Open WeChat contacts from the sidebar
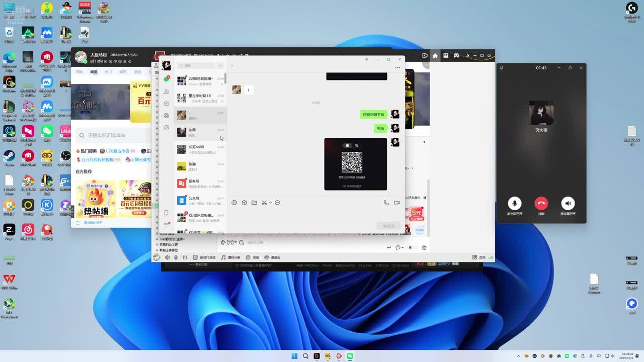 pyautogui.click(x=166, y=92)
